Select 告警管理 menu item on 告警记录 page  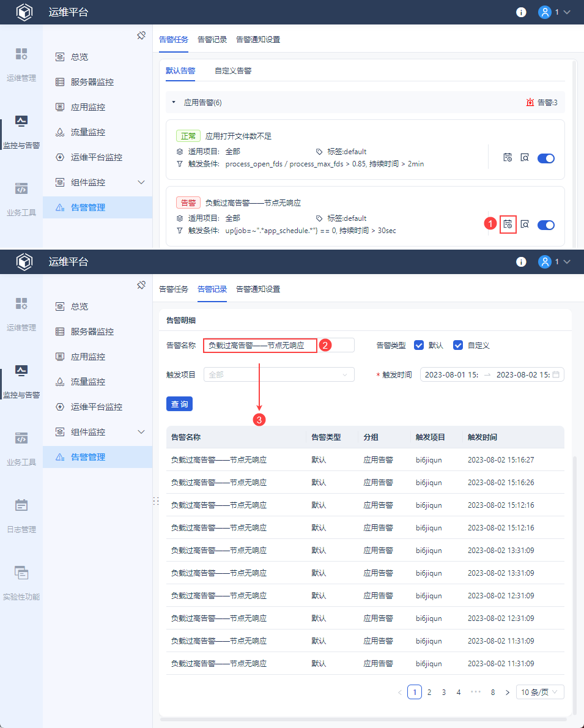point(97,457)
